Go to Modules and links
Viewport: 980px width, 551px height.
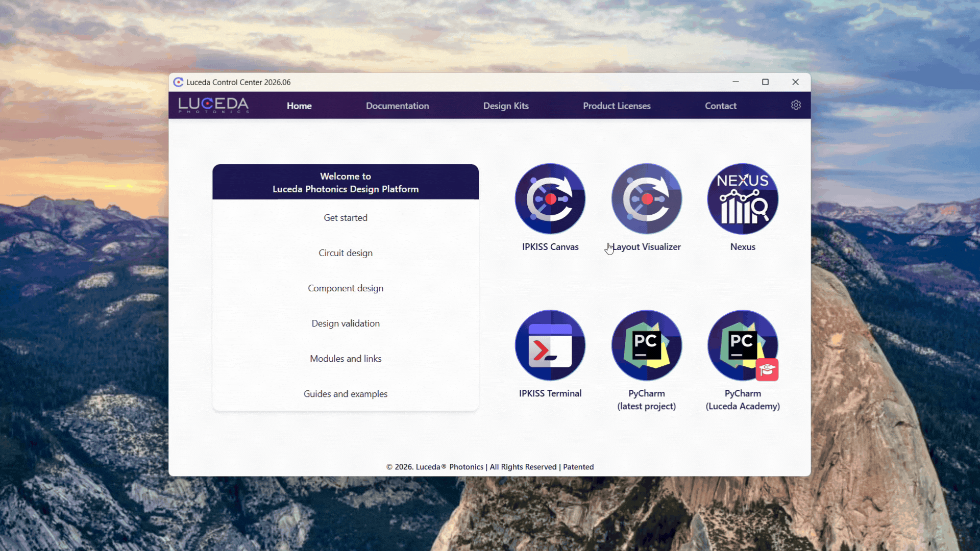point(346,359)
